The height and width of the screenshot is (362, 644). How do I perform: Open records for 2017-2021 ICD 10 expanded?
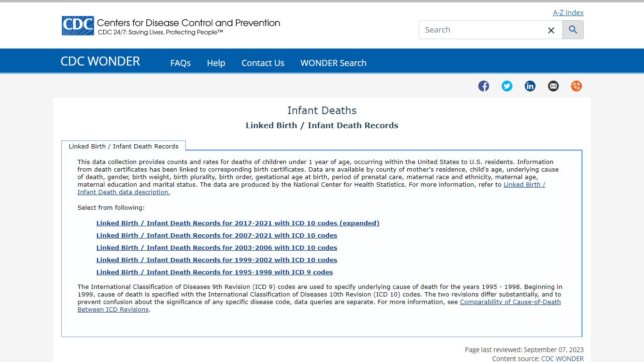pyautogui.click(x=238, y=223)
